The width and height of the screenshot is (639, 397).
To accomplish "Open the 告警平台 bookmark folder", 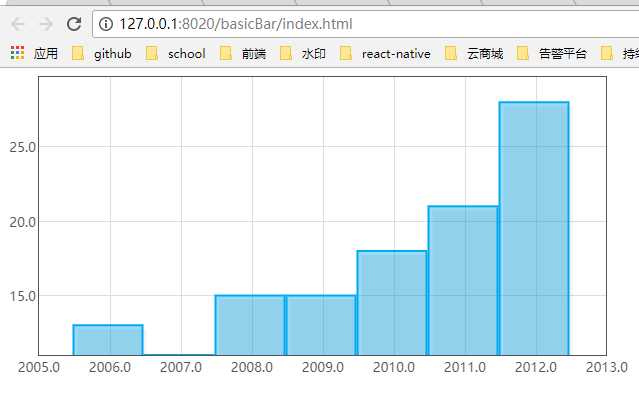I will (x=551, y=53).
